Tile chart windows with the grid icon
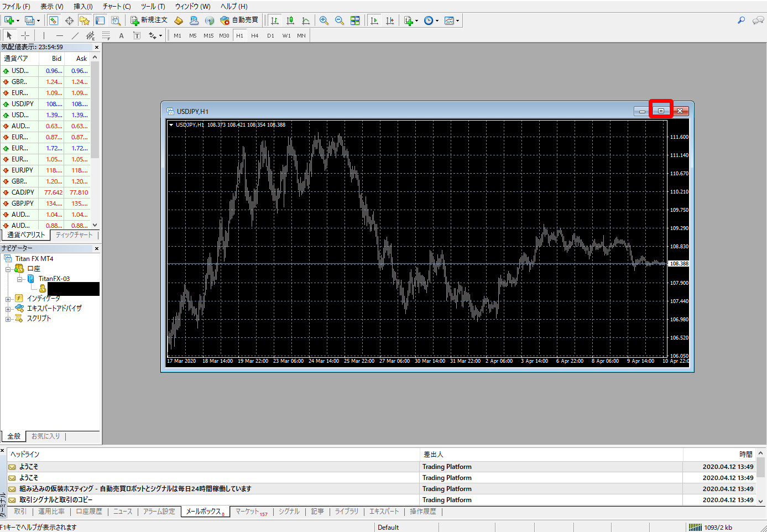This screenshot has height=532, width=767. (355, 20)
